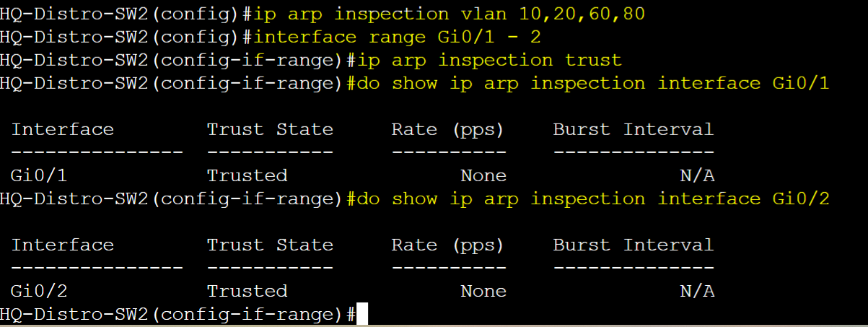
Task: Click the 'Trusted' value for Gi0/1
Action: point(247,175)
